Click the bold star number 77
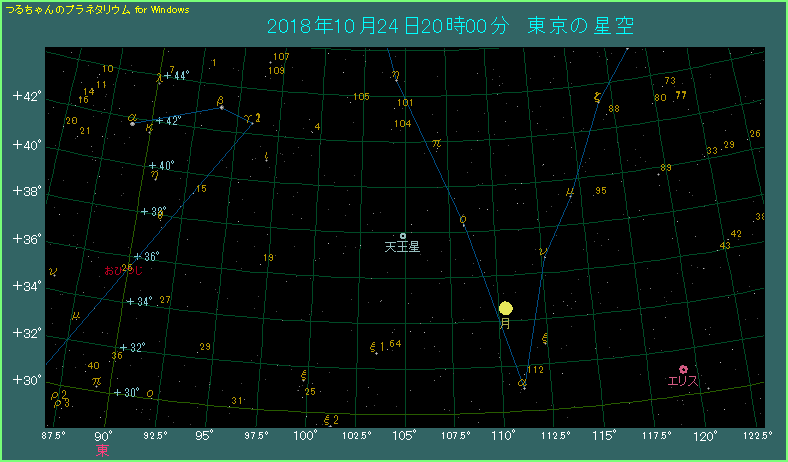The height and width of the screenshot is (462, 788). [681, 96]
